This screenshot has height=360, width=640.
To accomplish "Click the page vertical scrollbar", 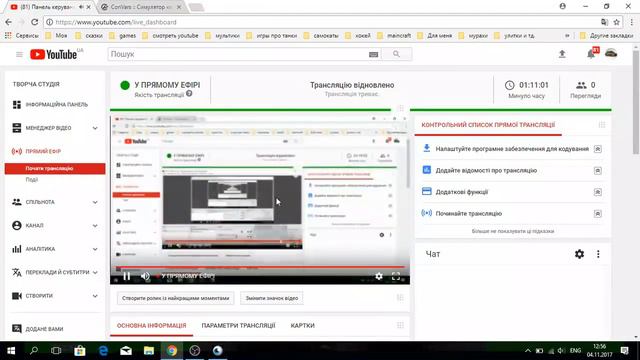I will tap(636, 102).
